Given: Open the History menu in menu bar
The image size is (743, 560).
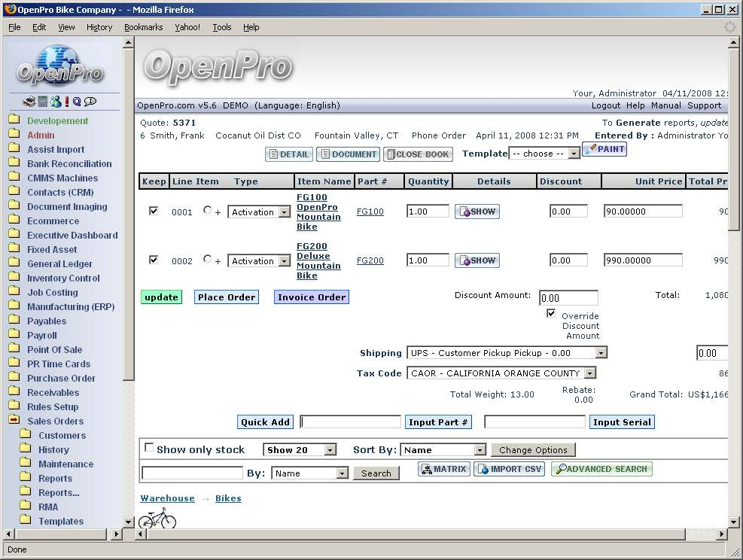Looking at the screenshot, I should pyautogui.click(x=99, y=27).
